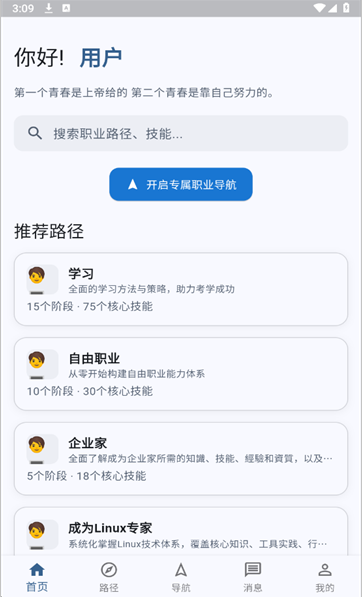Screen dimensions: 362x597
Task: Tap the avatar on 成为Linux专家 card
Action: point(42,534)
